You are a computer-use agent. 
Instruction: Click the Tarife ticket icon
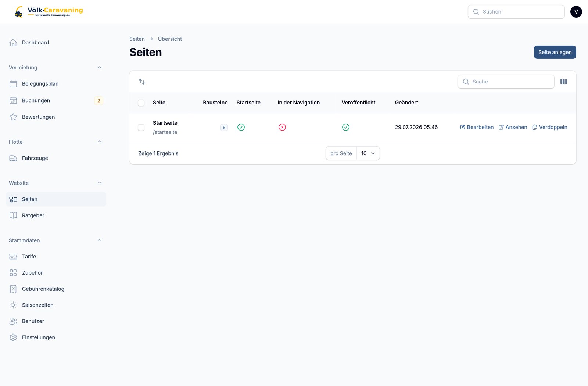point(13,257)
